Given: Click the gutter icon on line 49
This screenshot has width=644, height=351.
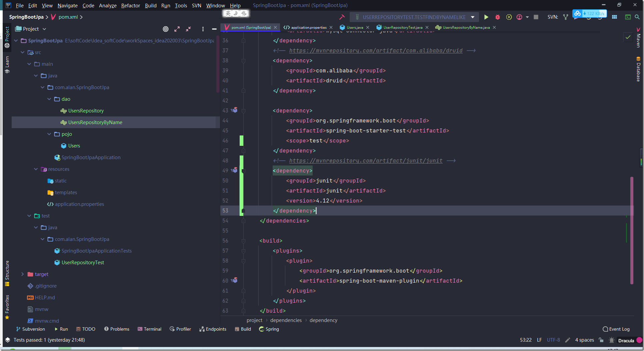Looking at the screenshot, I should coord(235,170).
